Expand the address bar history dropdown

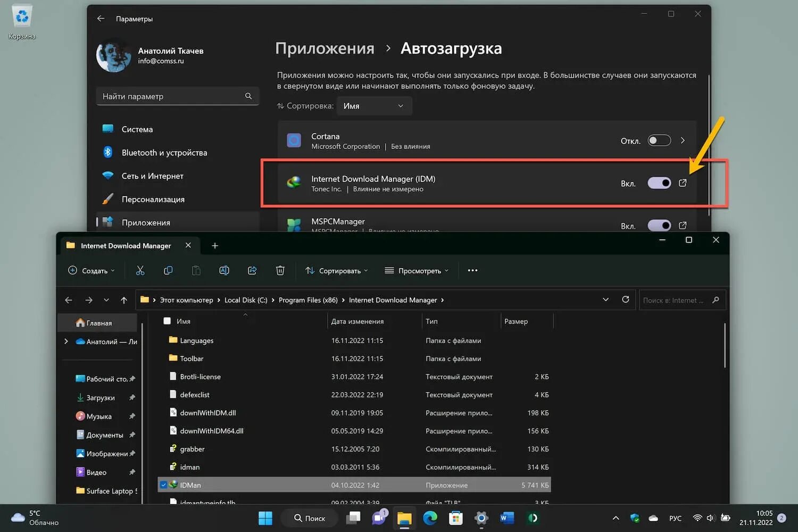point(605,300)
